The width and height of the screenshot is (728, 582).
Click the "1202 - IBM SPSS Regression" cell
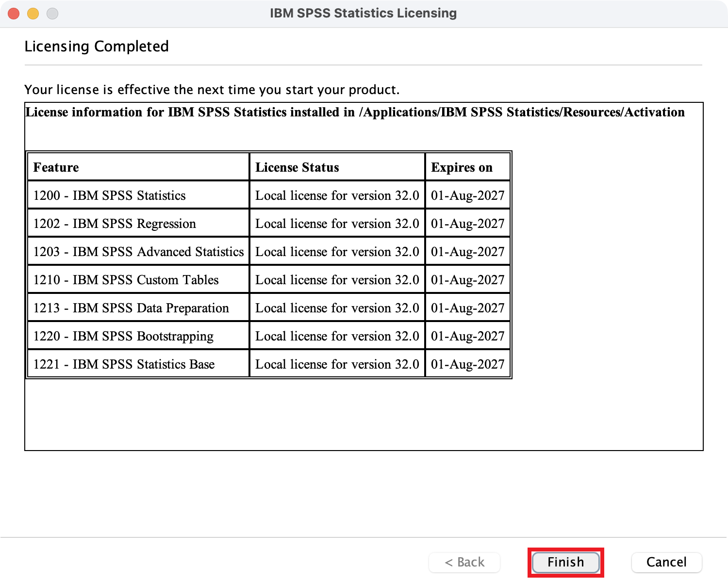pos(138,224)
